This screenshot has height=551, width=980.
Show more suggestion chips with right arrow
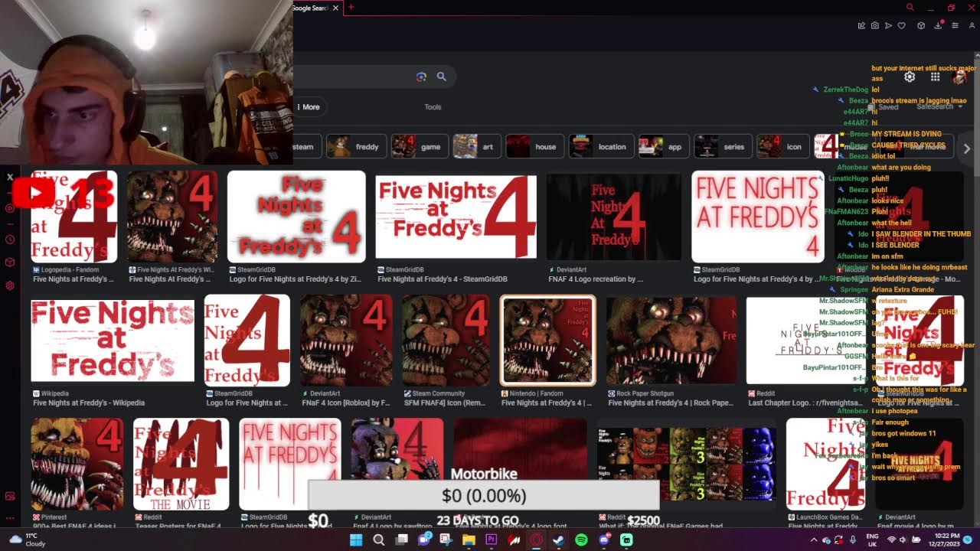click(966, 148)
